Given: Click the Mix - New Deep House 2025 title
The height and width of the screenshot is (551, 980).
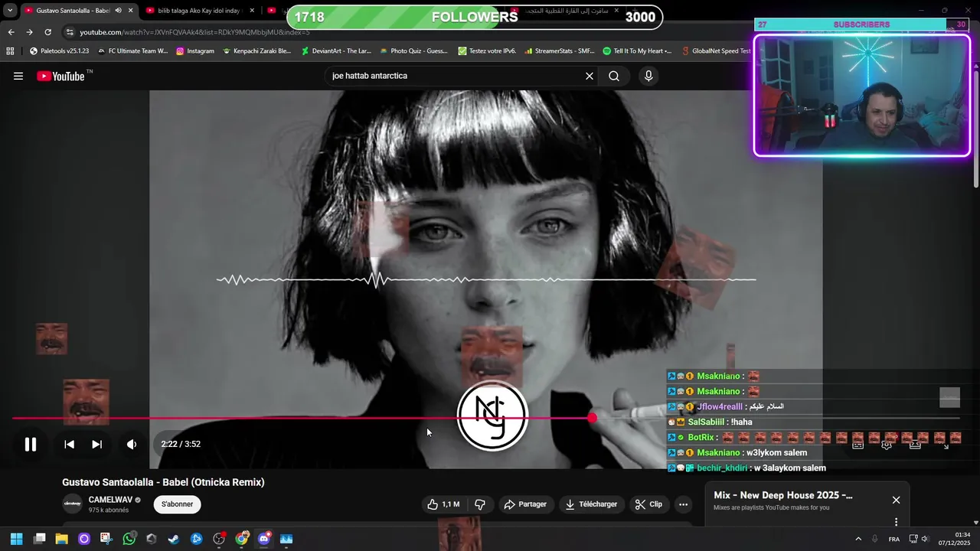Looking at the screenshot, I should tap(782, 495).
